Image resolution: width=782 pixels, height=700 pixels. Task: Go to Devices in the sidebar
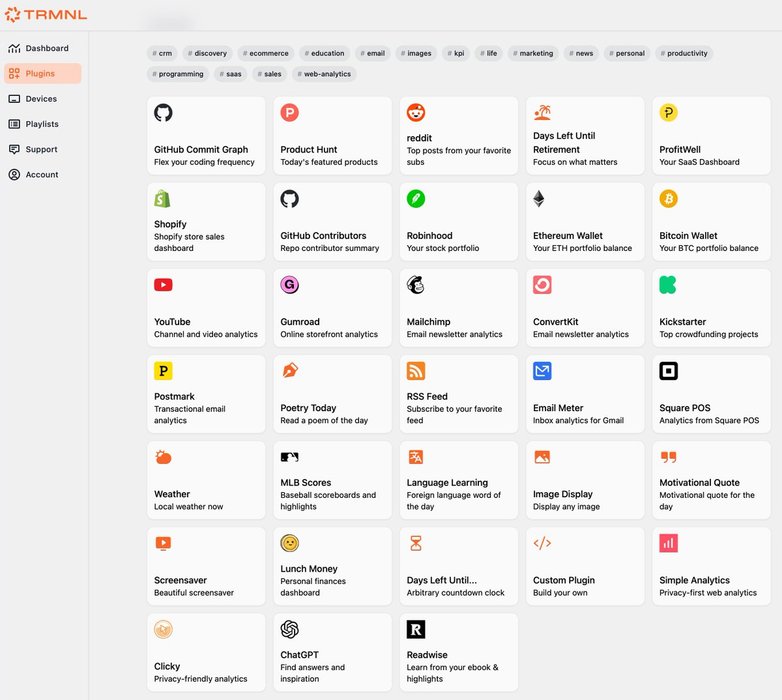(43, 99)
